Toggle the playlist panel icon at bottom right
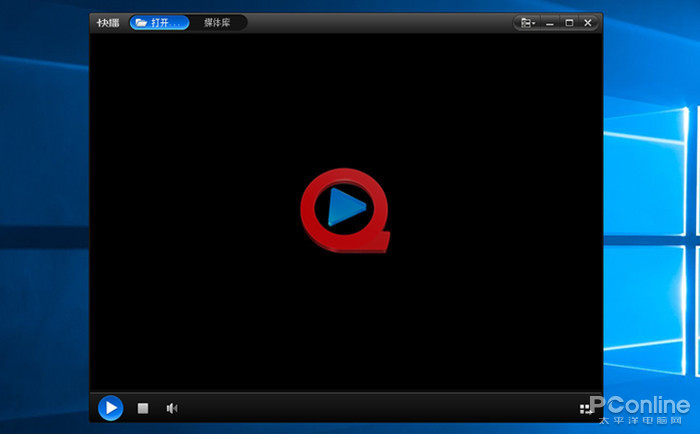 585,409
